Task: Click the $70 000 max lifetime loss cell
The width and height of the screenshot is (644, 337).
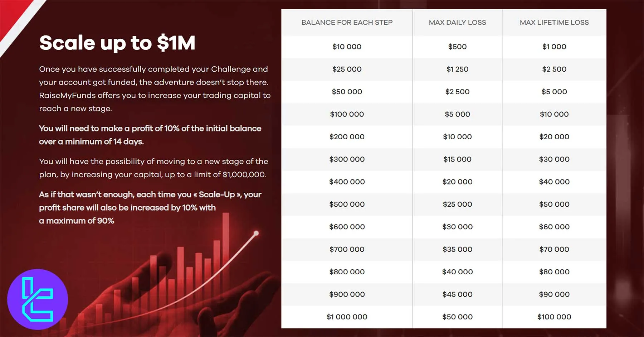Action: tap(554, 249)
